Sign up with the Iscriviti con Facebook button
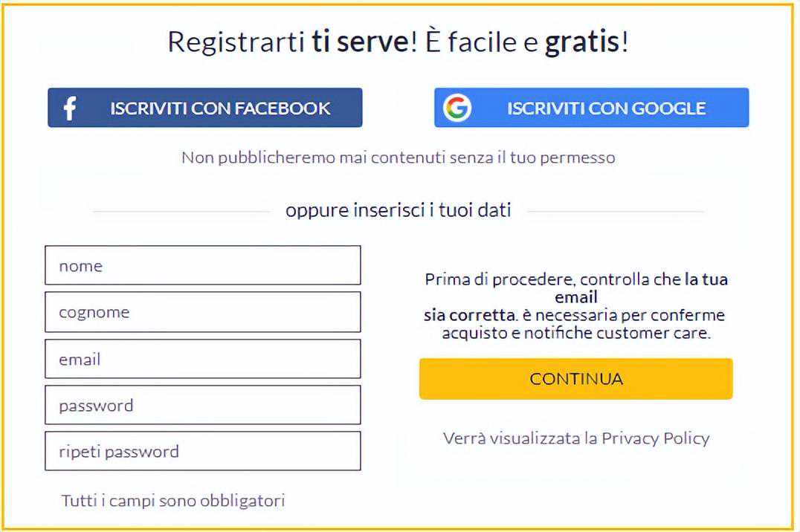800x532 pixels. [x=219, y=108]
